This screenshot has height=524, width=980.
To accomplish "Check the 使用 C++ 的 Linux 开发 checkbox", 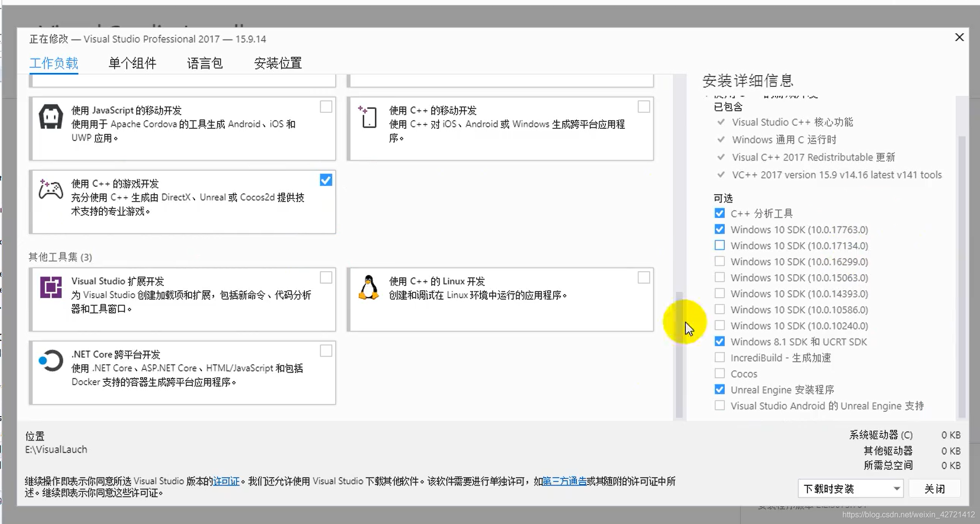I will point(643,278).
